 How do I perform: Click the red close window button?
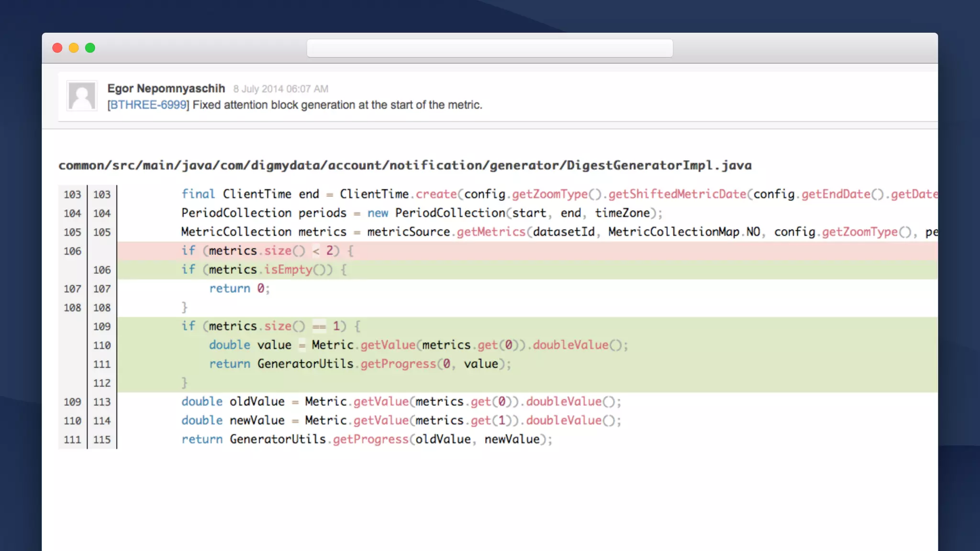57,48
